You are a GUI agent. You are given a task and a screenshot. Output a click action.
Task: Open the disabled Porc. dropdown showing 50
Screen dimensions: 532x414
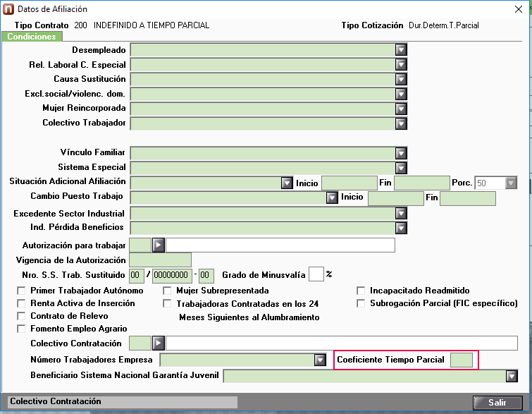tap(511, 183)
